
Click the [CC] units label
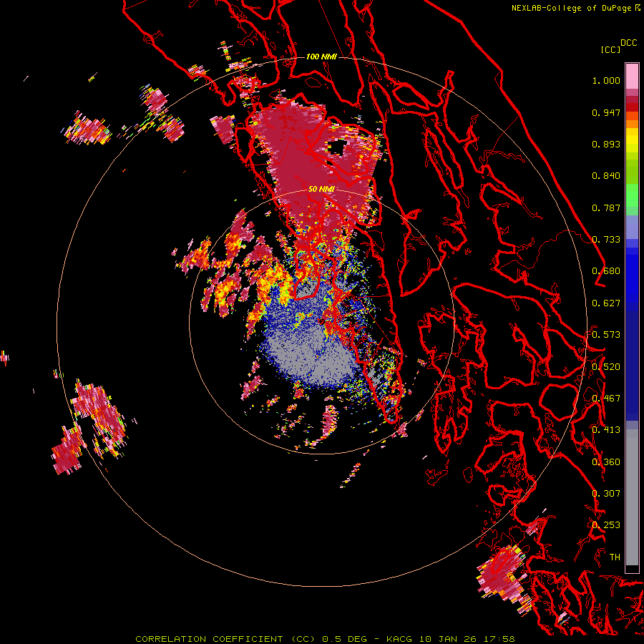tap(610, 49)
